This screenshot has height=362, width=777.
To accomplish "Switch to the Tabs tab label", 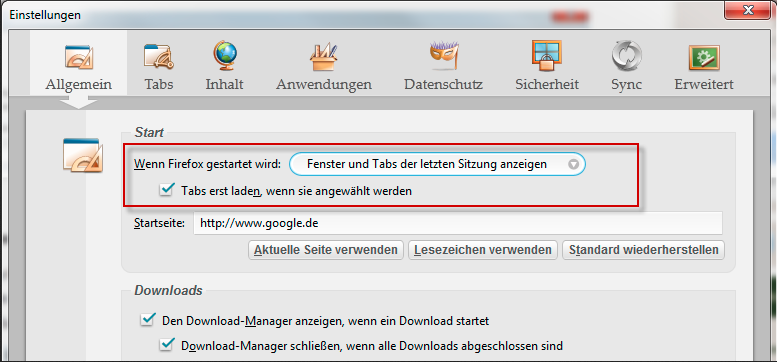I will (159, 84).
